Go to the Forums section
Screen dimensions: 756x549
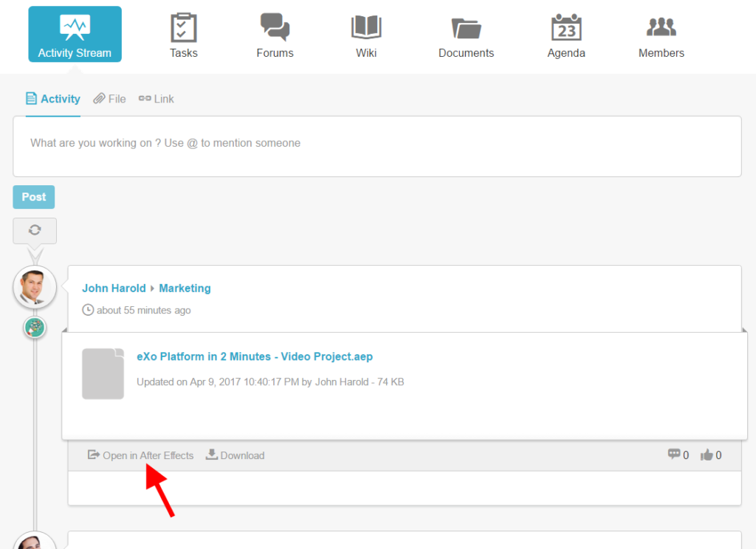point(275,36)
